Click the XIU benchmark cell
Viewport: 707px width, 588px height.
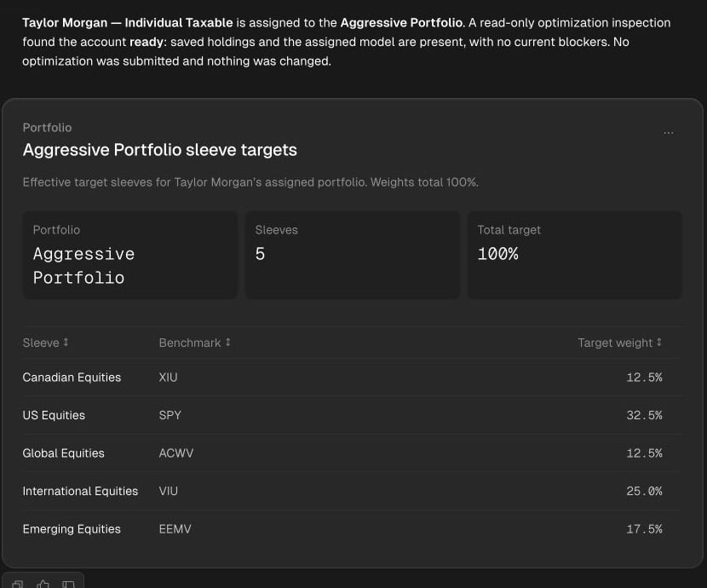pyautogui.click(x=168, y=378)
